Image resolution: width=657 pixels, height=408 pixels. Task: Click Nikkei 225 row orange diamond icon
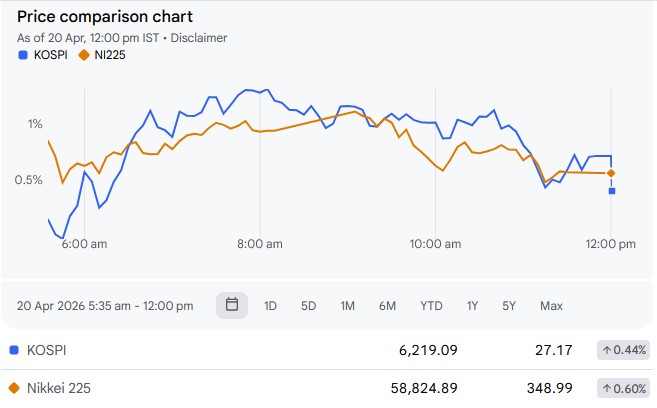click(x=14, y=388)
